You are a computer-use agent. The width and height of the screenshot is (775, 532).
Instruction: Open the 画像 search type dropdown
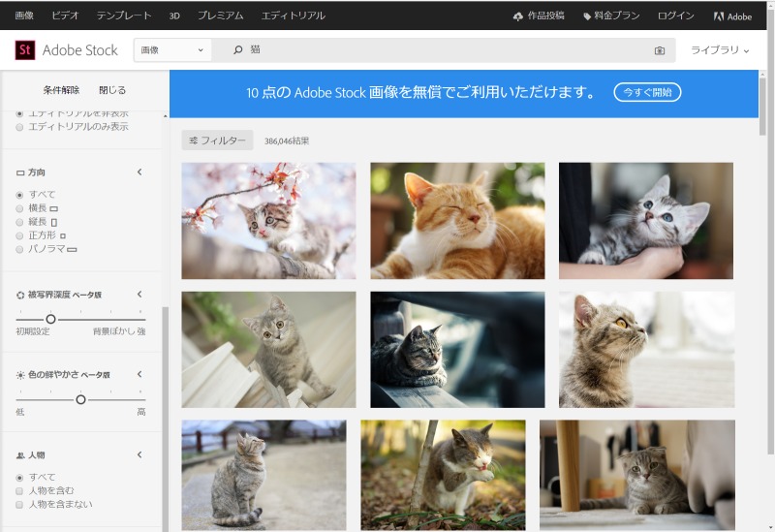coord(172,50)
